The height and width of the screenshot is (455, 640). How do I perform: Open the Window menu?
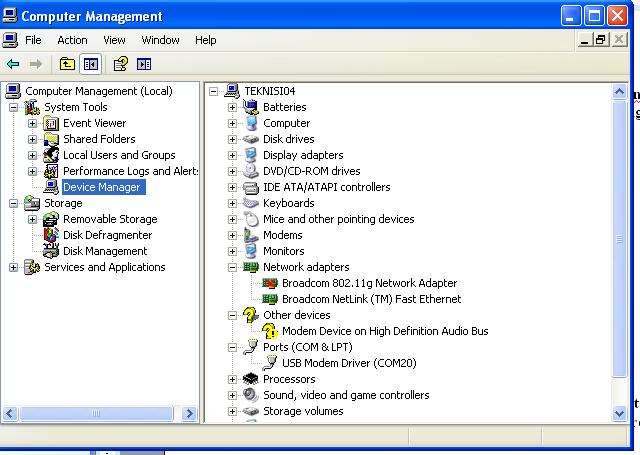click(x=160, y=40)
